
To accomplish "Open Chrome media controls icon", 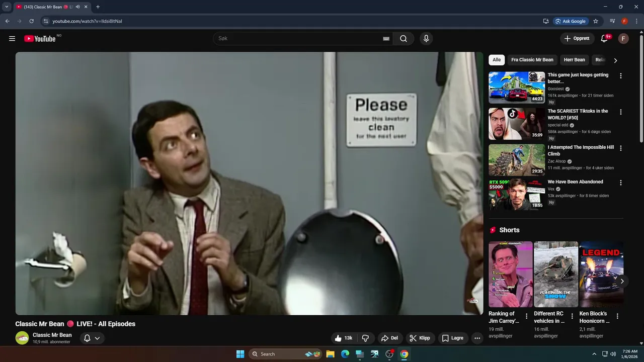I will [612, 21].
